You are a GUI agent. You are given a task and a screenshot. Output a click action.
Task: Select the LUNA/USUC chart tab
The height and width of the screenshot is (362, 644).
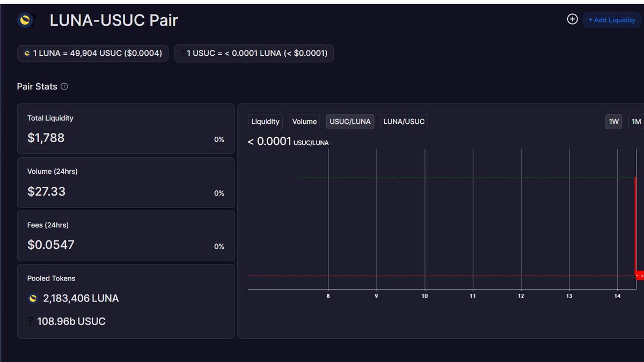coord(404,122)
